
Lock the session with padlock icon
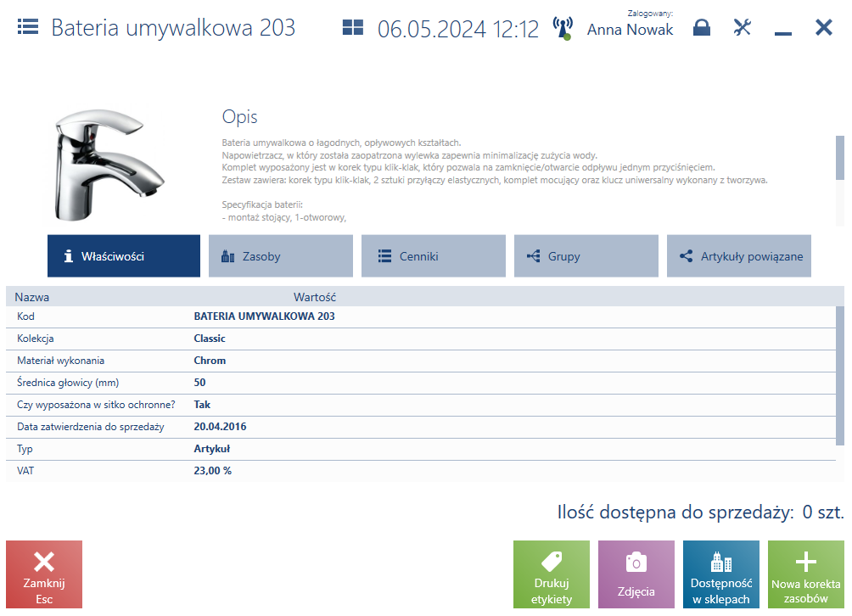coord(702,27)
